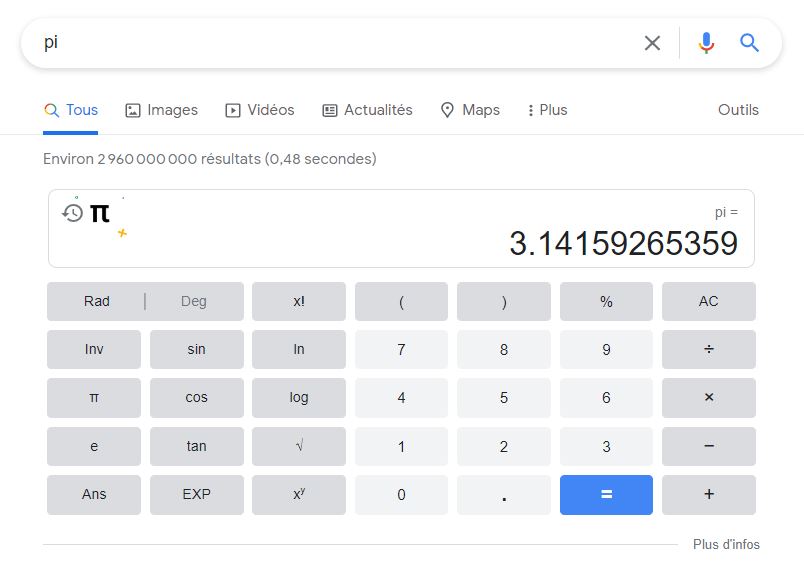The image size is (804, 566).
Task: Clear the calculator with AC
Action: pyautogui.click(x=709, y=301)
